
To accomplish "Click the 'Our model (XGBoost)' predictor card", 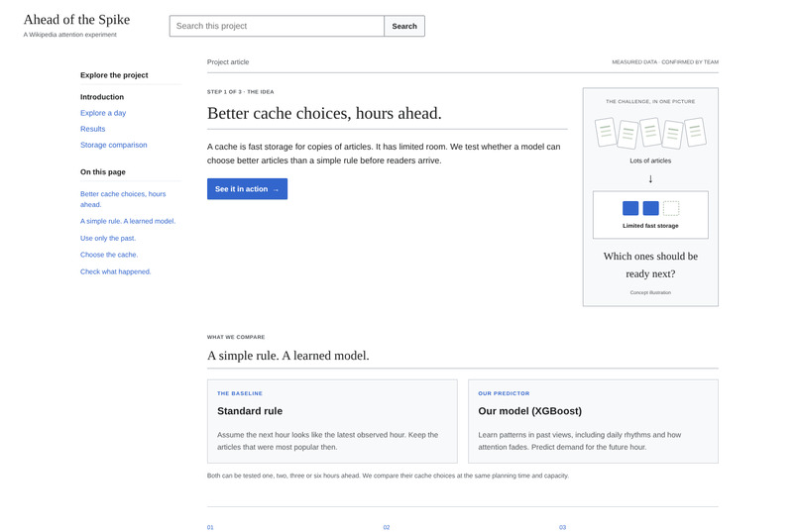I will click(x=593, y=421).
